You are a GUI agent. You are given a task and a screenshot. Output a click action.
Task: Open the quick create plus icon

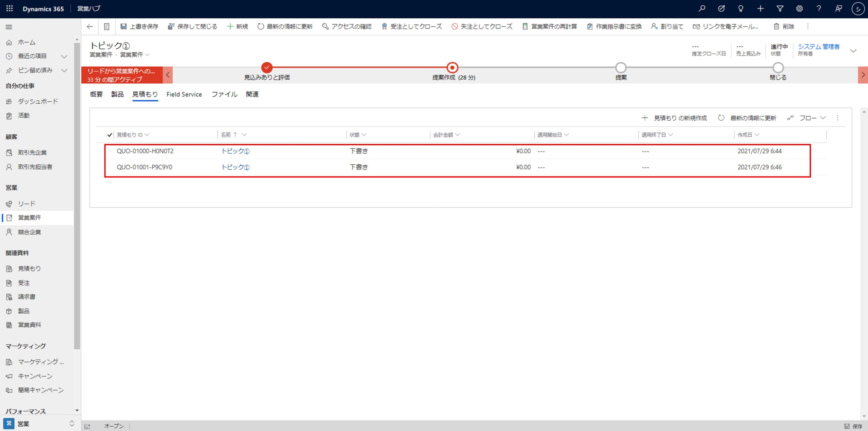761,8
